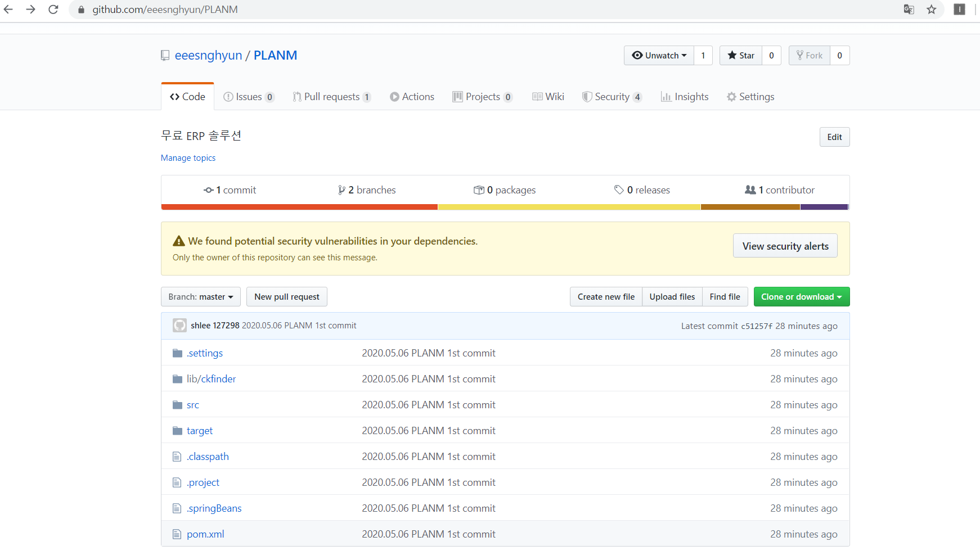This screenshot has width=980, height=555.
Task: Click the shlee committer avatar
Action: [x=179, y=326]
